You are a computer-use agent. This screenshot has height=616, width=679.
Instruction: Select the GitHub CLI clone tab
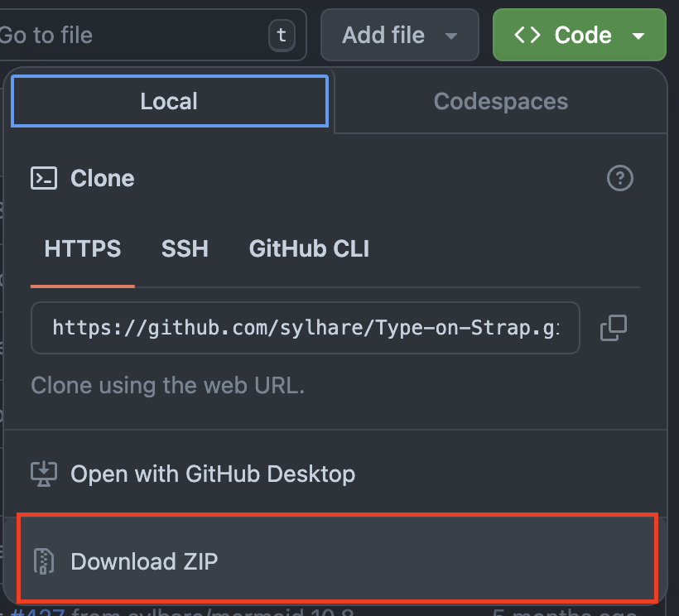pyautogui.click(x=309, y=248)
